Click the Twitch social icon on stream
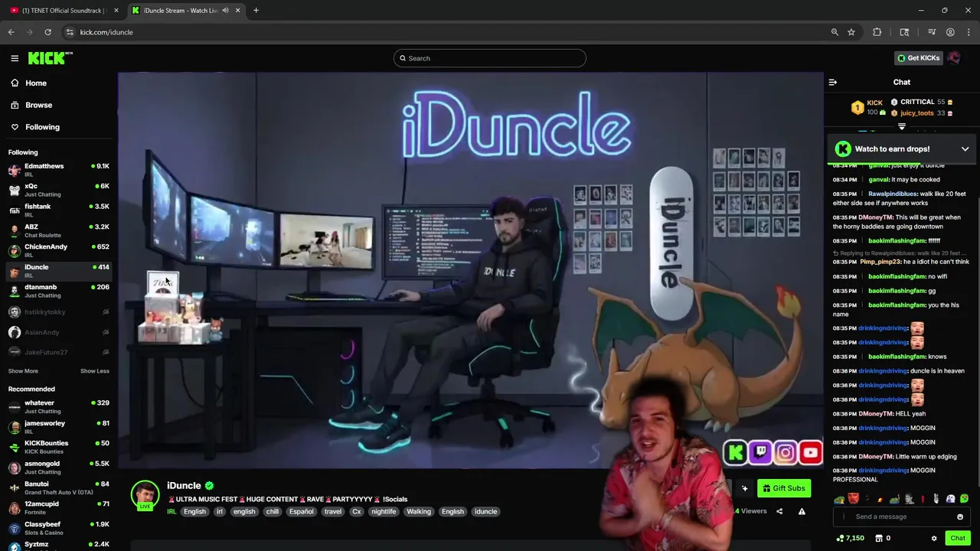Image resolution: width=980 pixels, height=551 pixels. click(x=760, y=452)
